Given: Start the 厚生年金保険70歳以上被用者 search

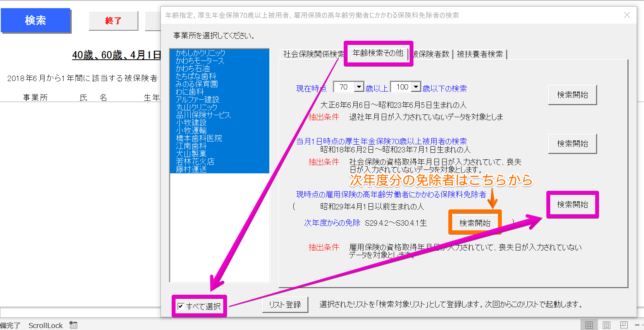Looking at the screenshot, I should [572, 143].
